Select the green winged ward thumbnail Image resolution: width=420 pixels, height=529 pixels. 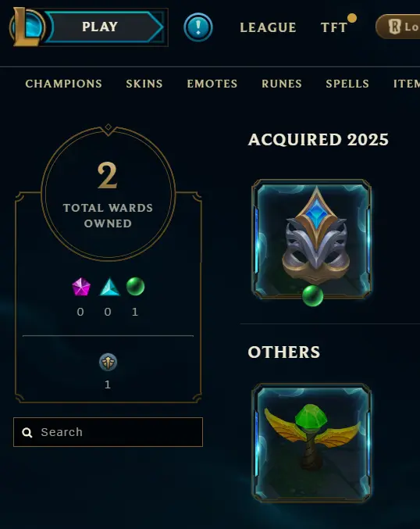click(311, 442)
